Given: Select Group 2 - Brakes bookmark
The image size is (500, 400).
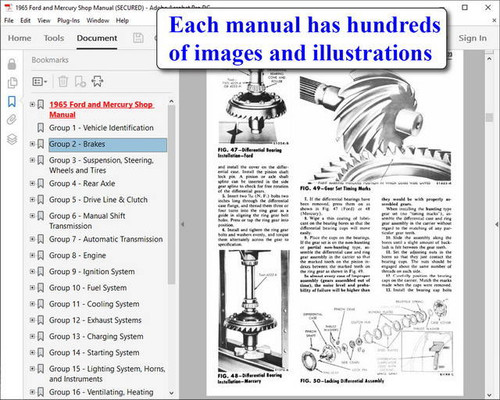Looking at the screenshot, I should (x=108, y=145).
